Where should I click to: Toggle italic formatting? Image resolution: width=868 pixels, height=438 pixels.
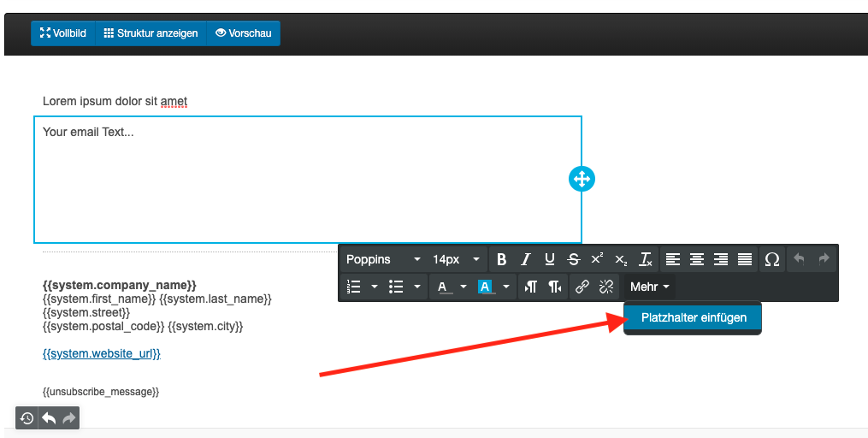point(526,259)
